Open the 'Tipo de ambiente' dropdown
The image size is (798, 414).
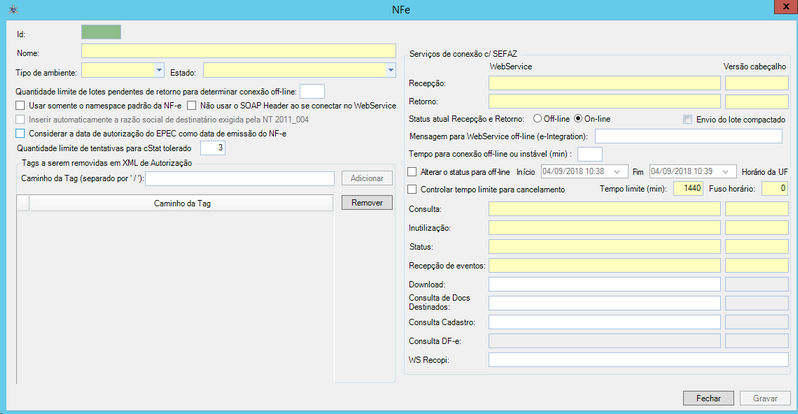160,70
